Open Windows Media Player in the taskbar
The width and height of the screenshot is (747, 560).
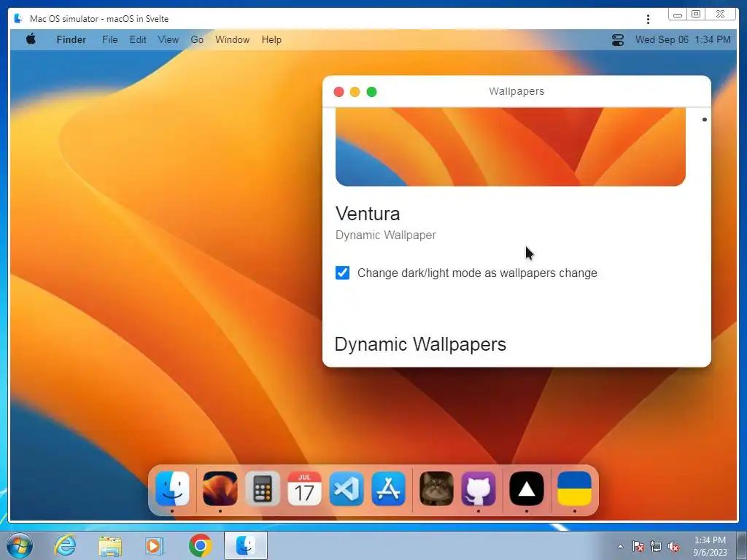[155, 545]
